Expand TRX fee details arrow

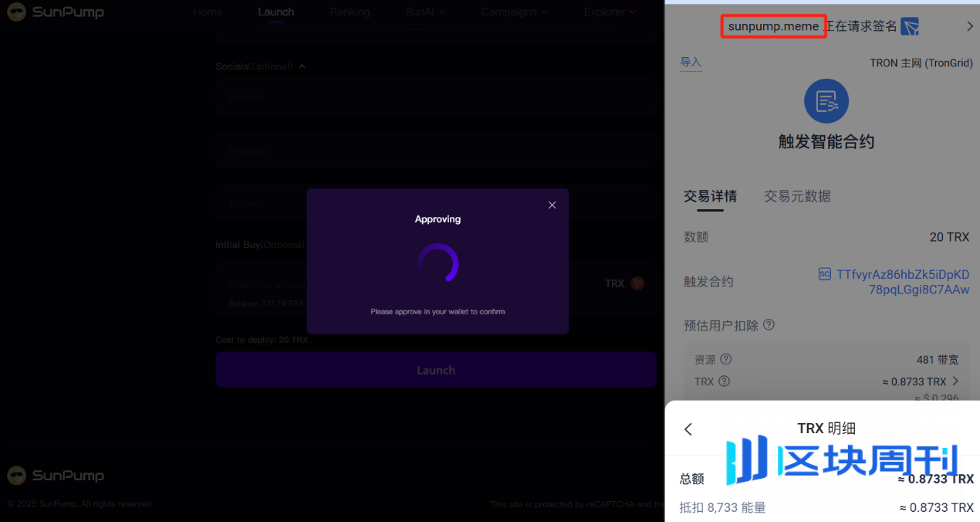coord(956,381)
